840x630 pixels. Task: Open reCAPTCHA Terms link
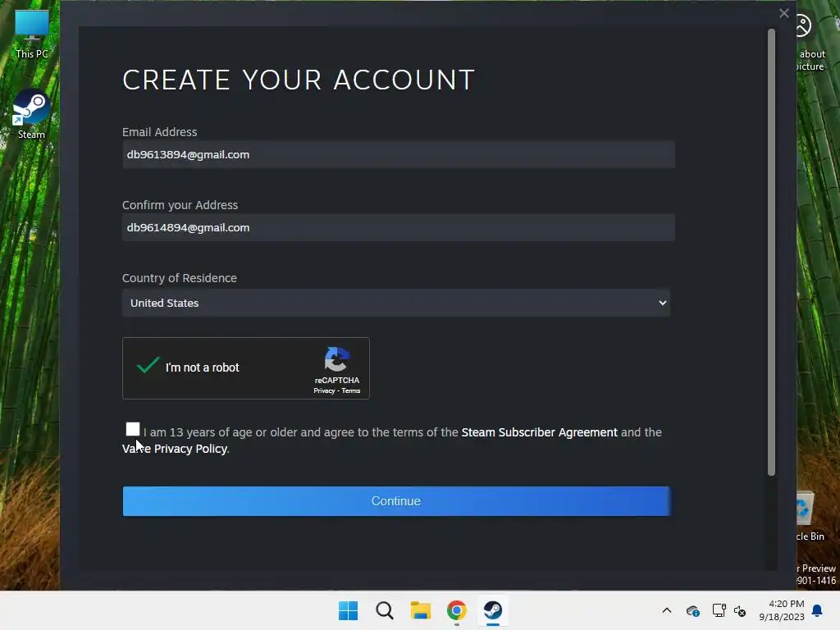point(351,391)
